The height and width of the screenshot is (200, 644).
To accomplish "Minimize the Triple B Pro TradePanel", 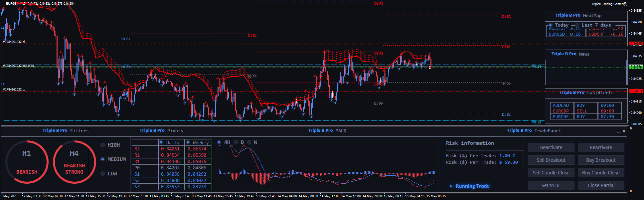I will (618, 131).
